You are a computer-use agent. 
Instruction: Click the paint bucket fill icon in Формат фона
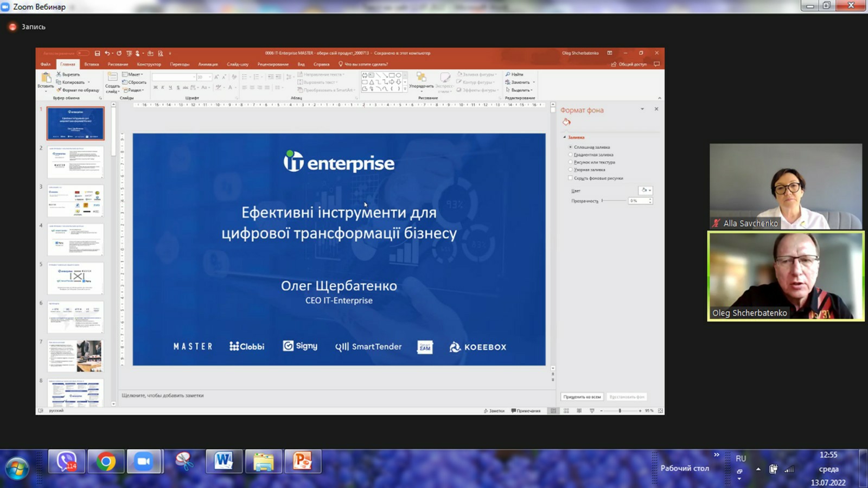tap(566, 122)
